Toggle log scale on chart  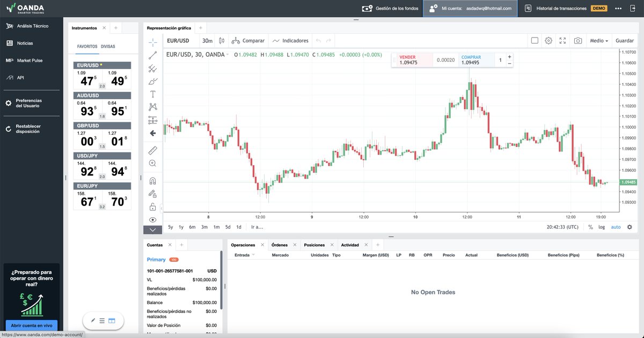click(x=602, y=227)
